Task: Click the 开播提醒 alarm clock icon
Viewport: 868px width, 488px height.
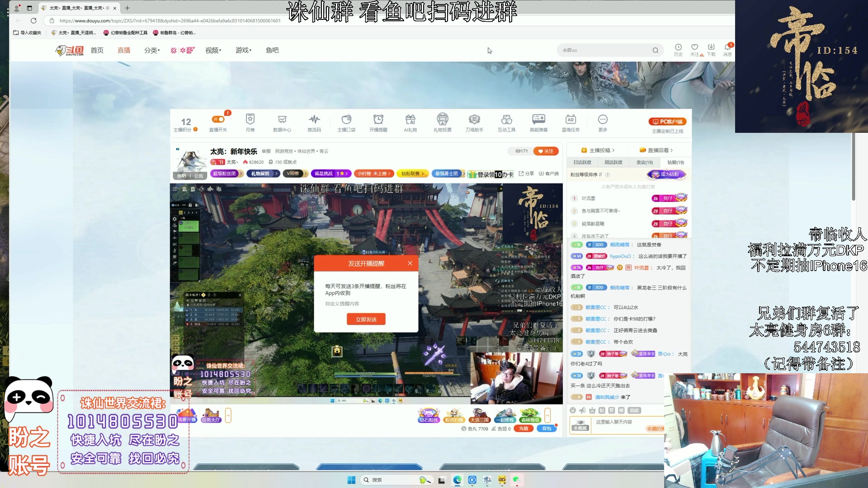Action: coord(378,122)
